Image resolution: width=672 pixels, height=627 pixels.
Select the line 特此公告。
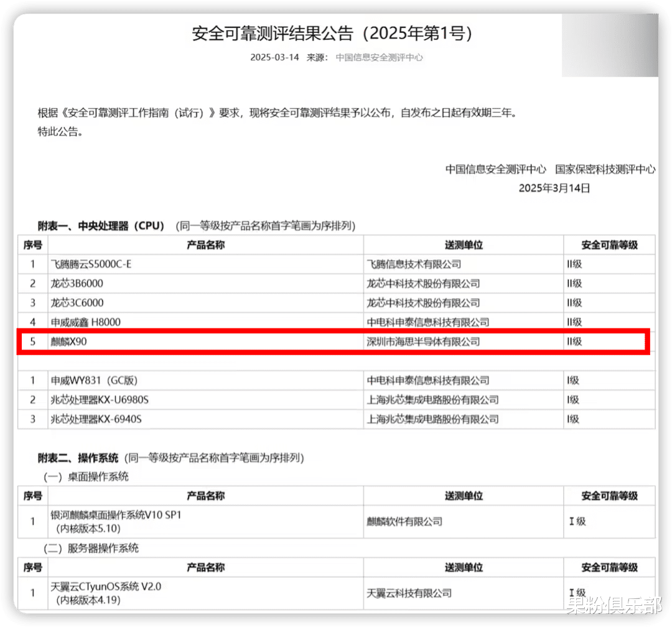(x=60, y=132)
